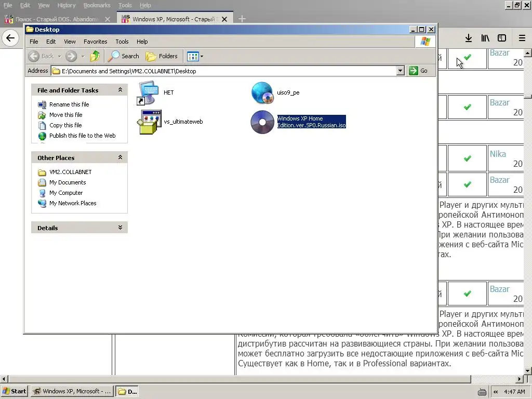Collapse the File and Folder Tasks panel
The height and width of the screenshot is (399, 532).
click(120, 90)
